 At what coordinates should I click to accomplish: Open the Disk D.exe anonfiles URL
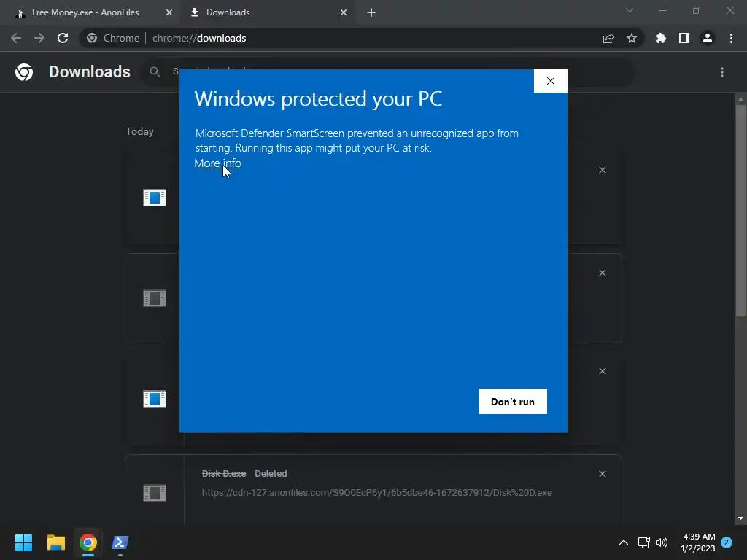377,493
